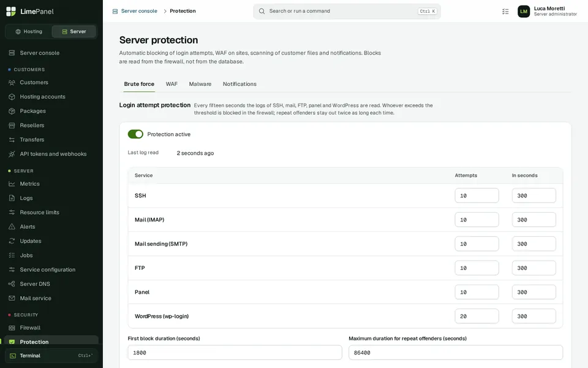Viewport: 588px width, 368px height.
Task: Switch to the Server mode
Action: tap(74, 31)
